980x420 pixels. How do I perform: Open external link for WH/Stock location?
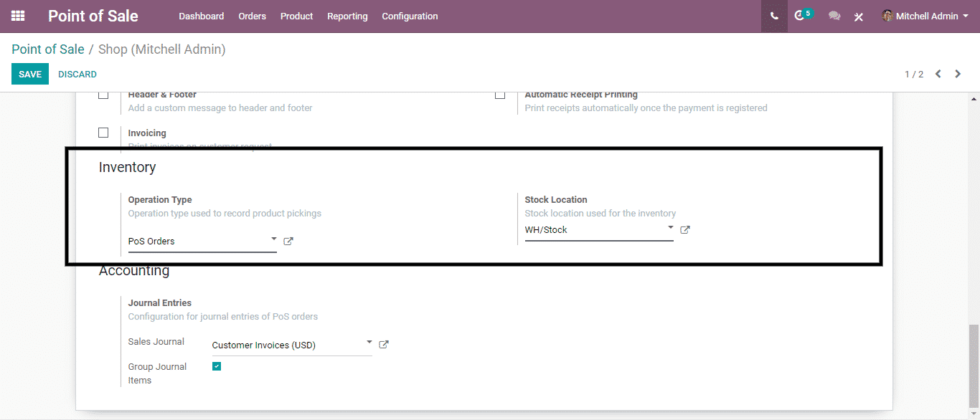685,230
